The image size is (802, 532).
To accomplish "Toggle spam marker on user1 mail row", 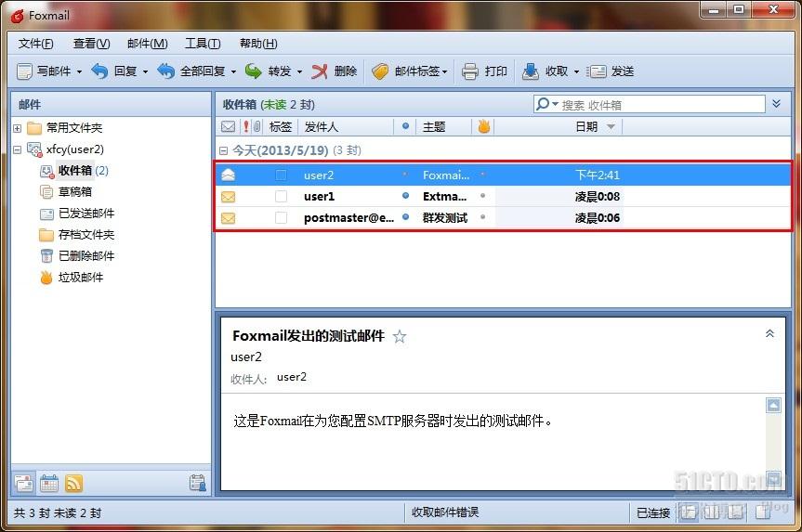I will point(483,196).
